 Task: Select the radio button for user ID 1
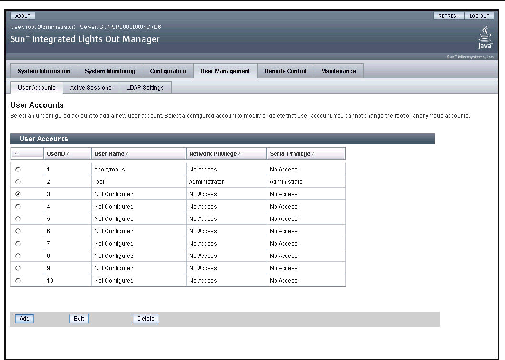18,169
